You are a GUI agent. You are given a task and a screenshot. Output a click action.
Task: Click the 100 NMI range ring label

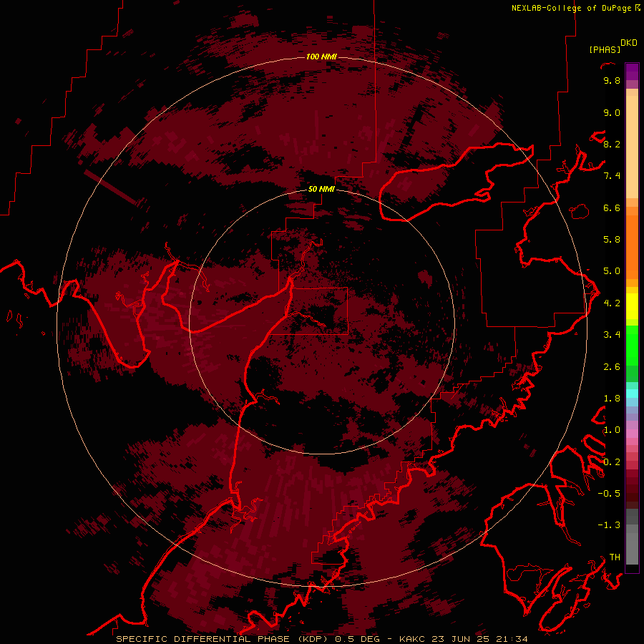321,57
